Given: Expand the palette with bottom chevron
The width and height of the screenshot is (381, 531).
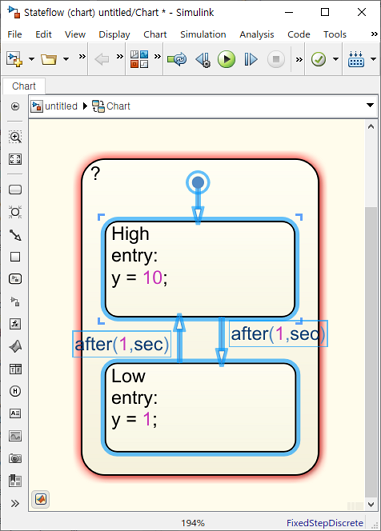Looking at the screenshot, I should [x=15, y=504].
